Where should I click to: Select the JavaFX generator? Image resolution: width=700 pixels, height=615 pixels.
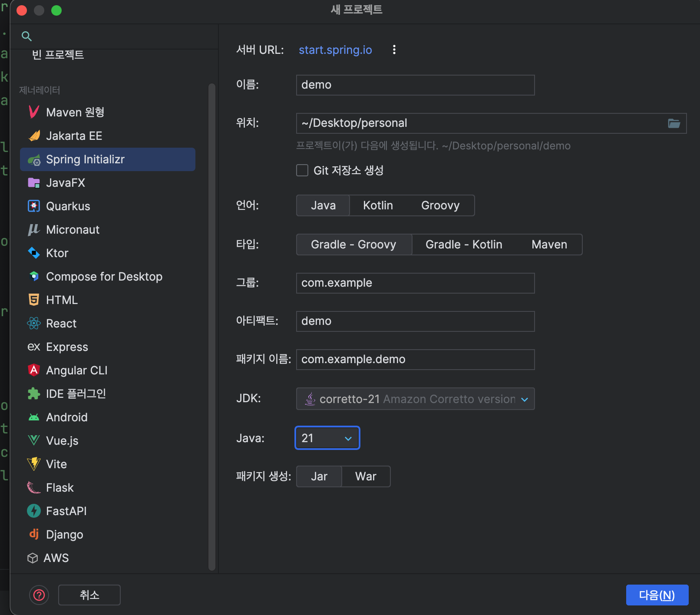[108, 183]
